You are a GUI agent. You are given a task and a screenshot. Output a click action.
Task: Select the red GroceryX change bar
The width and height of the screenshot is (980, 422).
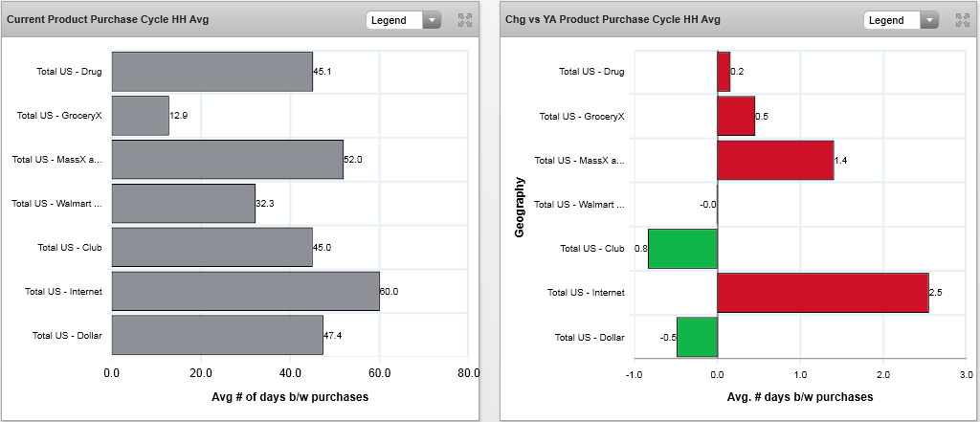[x=736, y=116]
